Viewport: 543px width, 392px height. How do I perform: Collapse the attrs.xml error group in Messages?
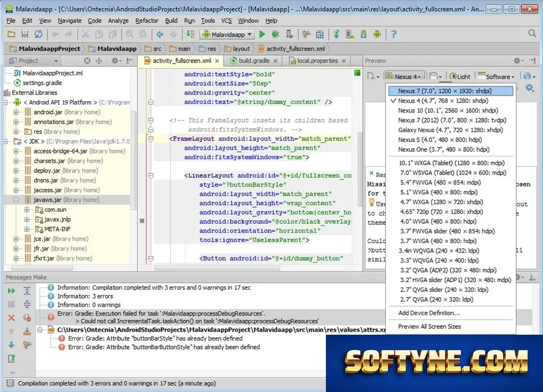point(40,330)
